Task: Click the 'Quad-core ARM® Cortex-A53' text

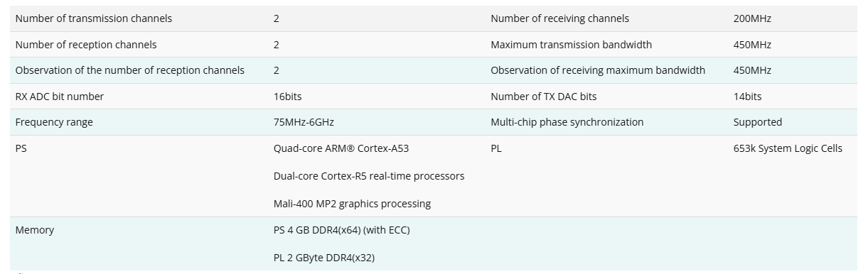Action: click(x=341, y=148)
